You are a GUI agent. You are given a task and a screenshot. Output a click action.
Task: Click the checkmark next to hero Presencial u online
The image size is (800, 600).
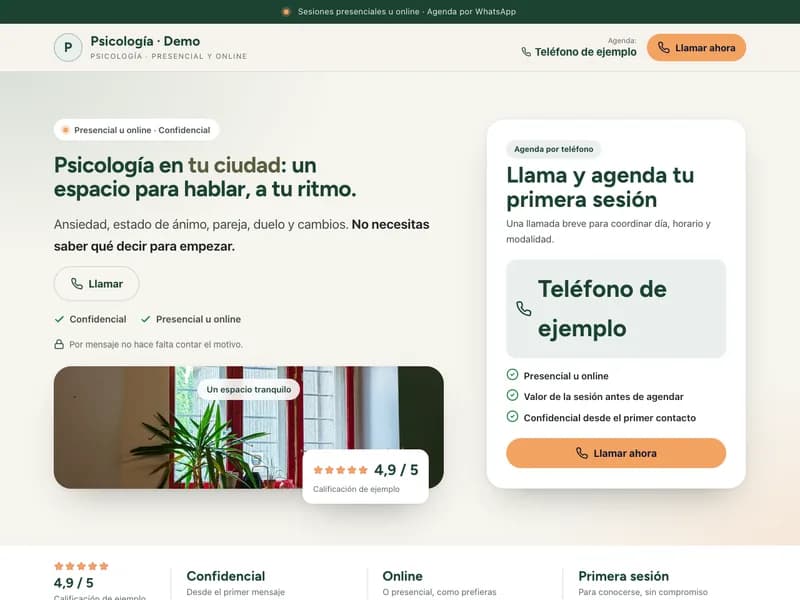coord(145,319)
